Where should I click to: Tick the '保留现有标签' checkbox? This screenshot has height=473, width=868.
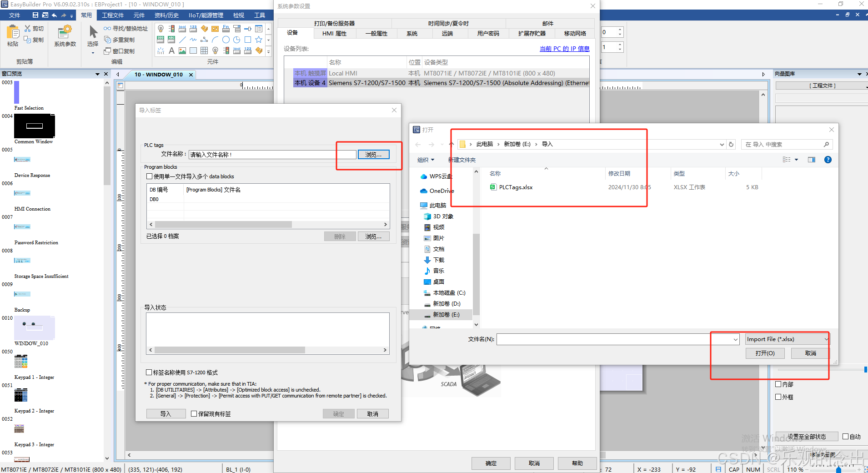point(194,414)
